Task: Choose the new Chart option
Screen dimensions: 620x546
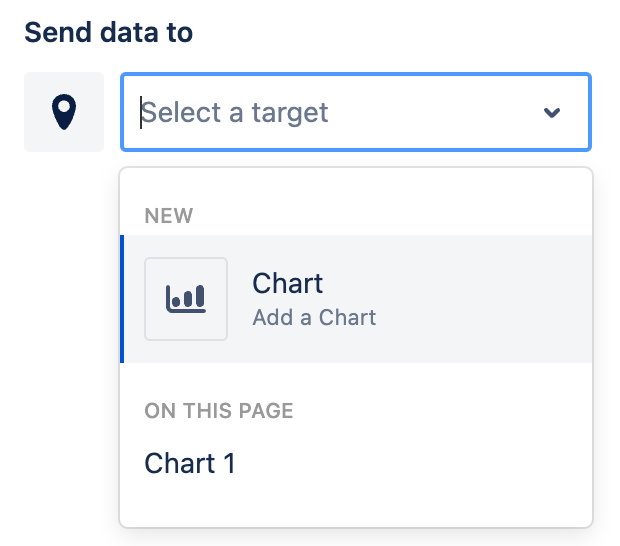Action: coord(355,298)
